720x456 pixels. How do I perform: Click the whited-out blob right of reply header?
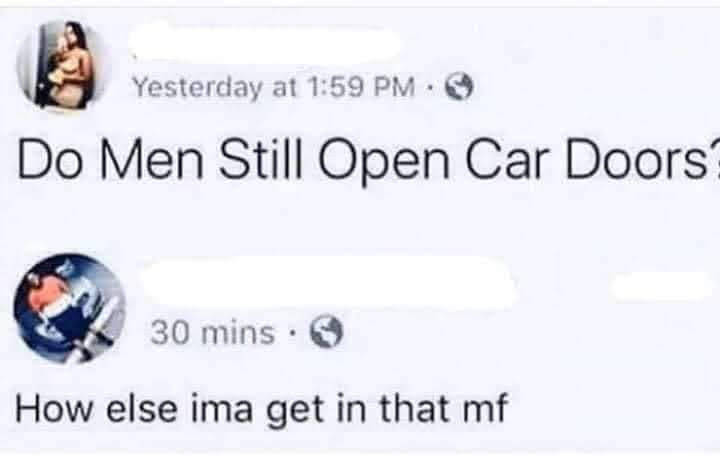click(x=661, y=286)
